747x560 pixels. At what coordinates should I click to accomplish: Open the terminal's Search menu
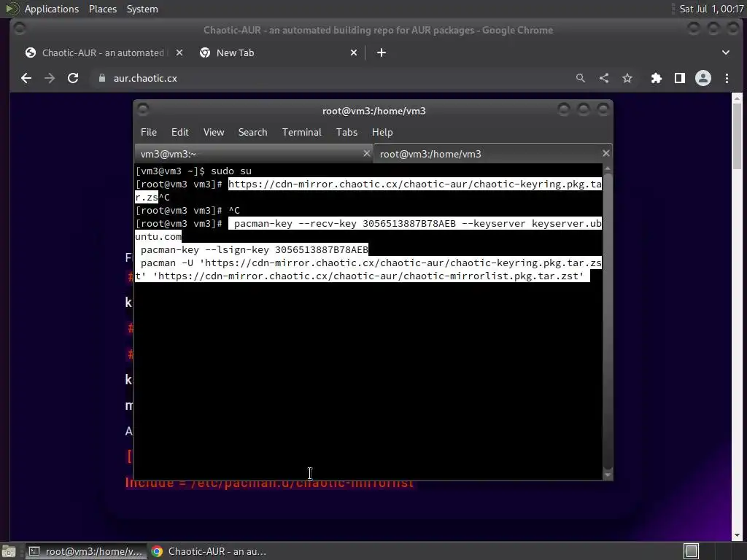(252, 132)
